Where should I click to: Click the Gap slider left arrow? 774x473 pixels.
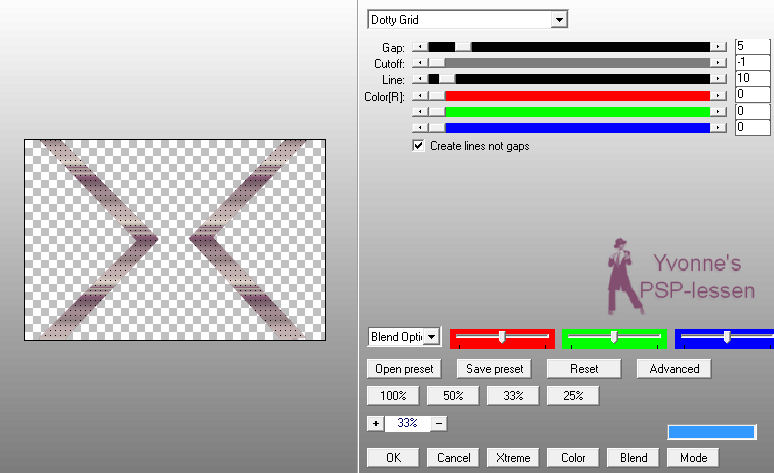420,47
